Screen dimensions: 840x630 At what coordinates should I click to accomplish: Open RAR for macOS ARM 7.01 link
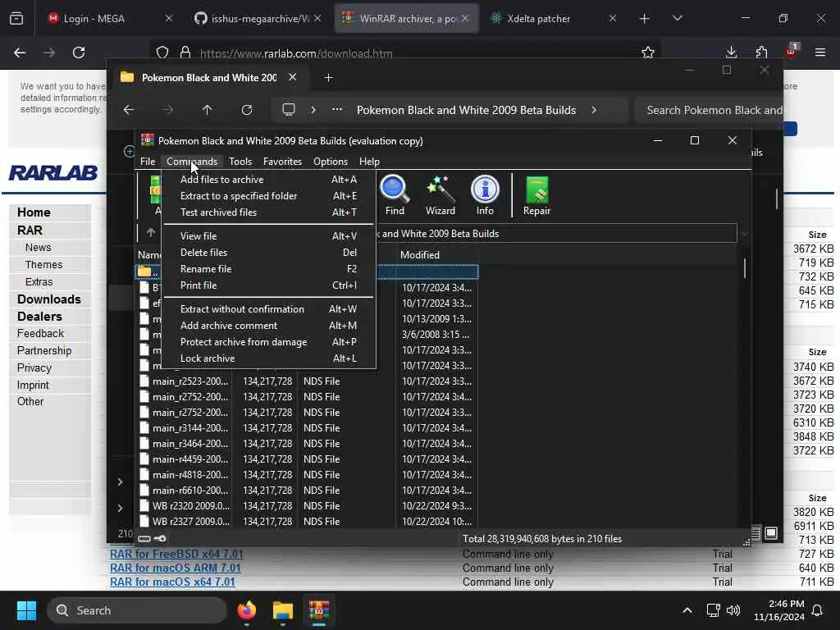point(176,568)
